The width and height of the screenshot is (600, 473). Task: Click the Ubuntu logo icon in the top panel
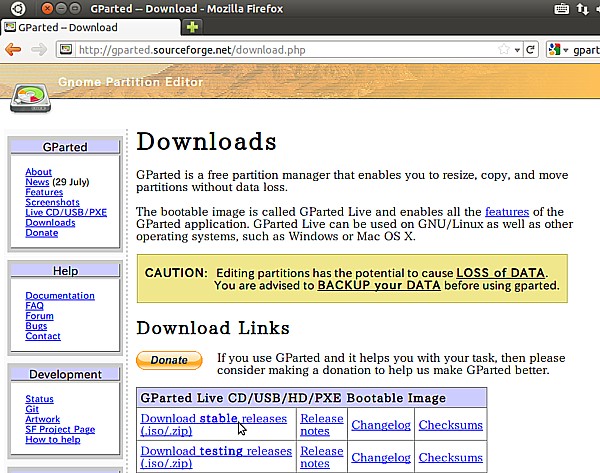coord(18,8)
